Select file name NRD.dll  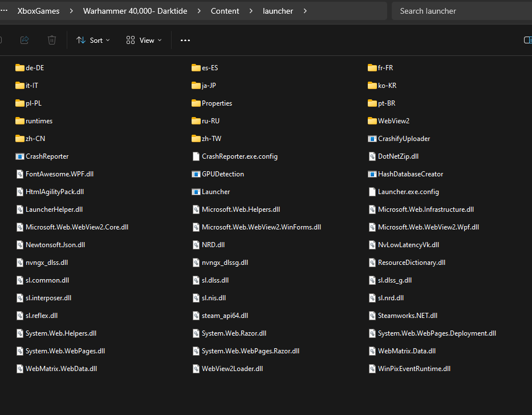tap(213, 244)
